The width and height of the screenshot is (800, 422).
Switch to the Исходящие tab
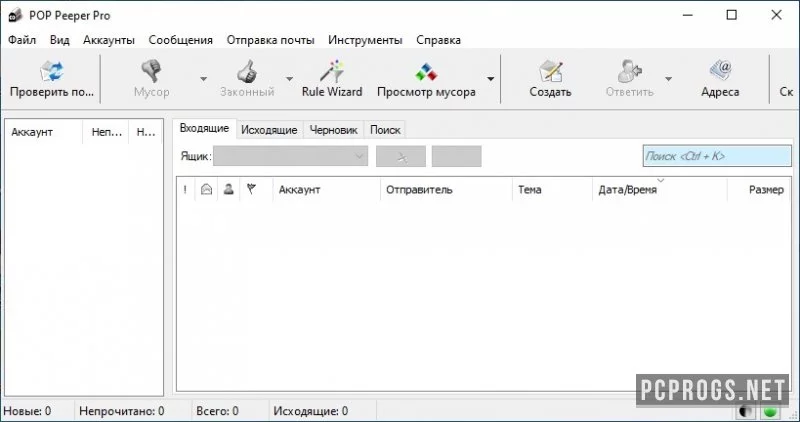click(269, 130)
